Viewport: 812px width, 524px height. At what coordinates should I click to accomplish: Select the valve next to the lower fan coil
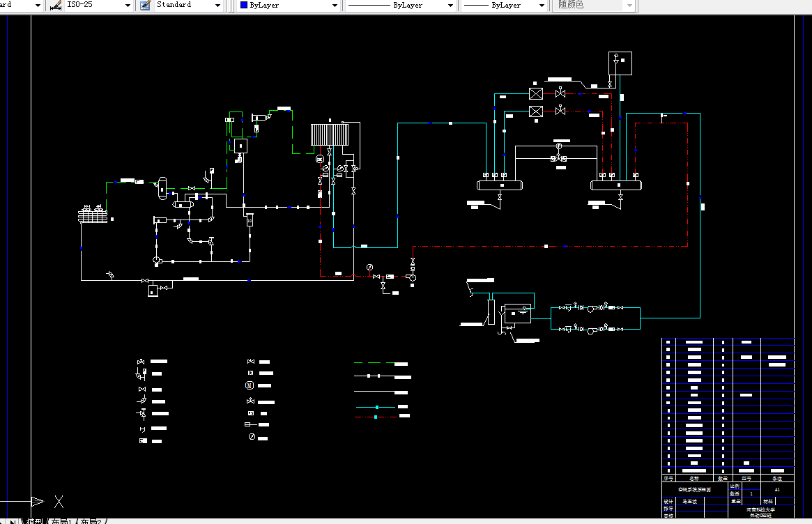point(560,110)
